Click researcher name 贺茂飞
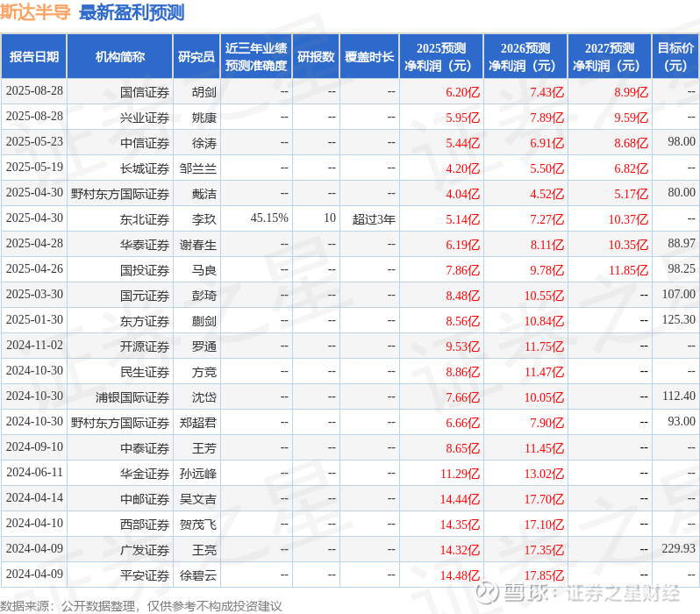 coord(197,525)
